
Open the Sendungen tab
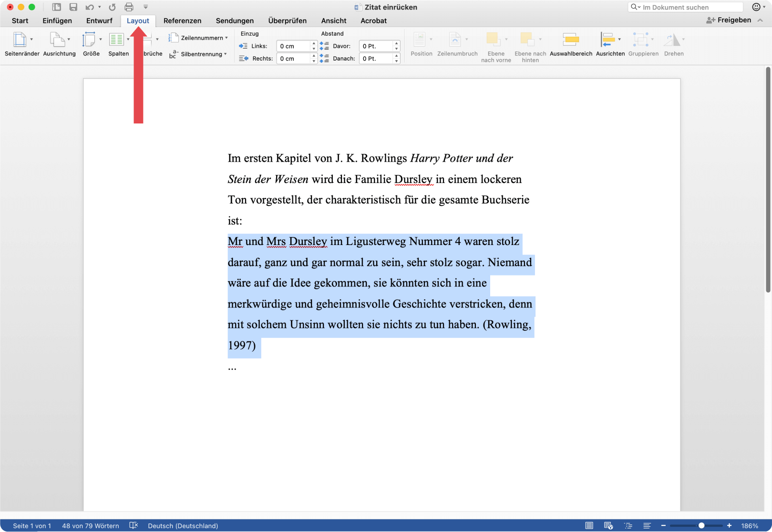(x=235, y=20)
